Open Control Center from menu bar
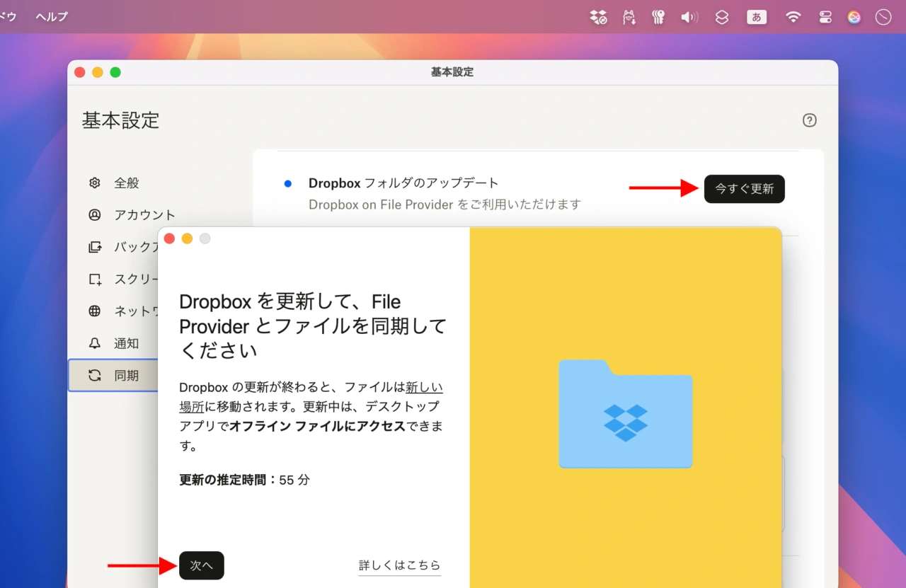Image resolution: width=906 pixels, height=588 pixels. coord(825,17)
